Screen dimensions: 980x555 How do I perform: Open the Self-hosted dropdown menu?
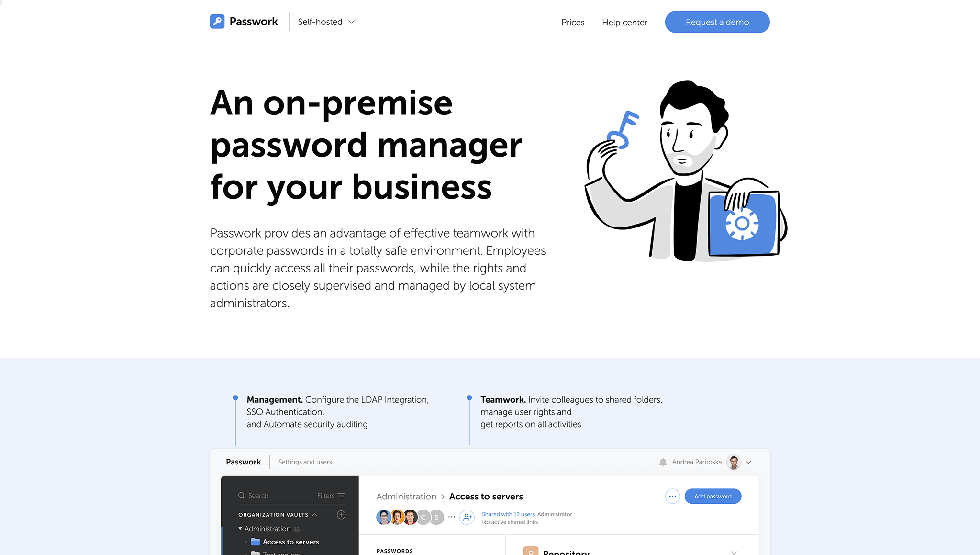(326, 22)
